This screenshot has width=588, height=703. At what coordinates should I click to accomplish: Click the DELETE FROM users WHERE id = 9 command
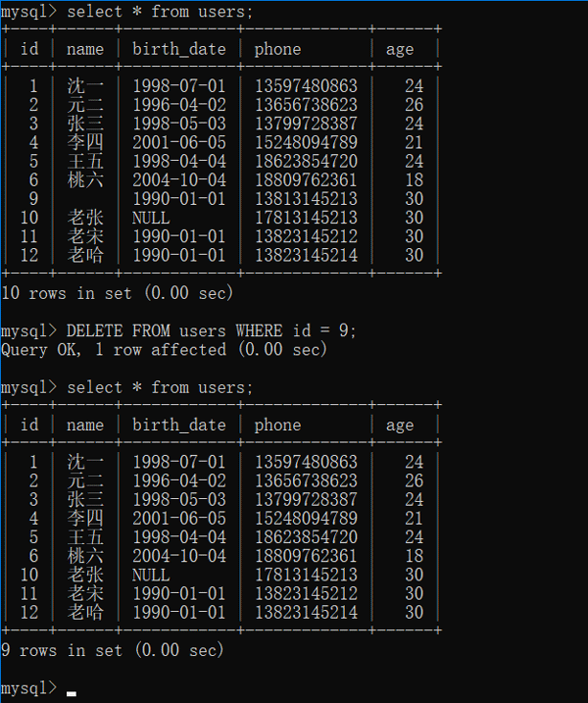coord(211,330)
